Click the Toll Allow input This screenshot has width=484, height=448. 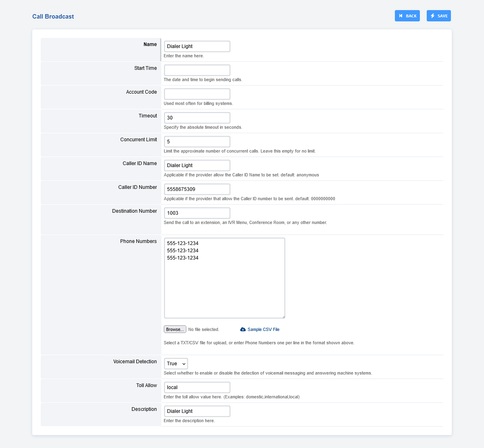click(197, 387)
